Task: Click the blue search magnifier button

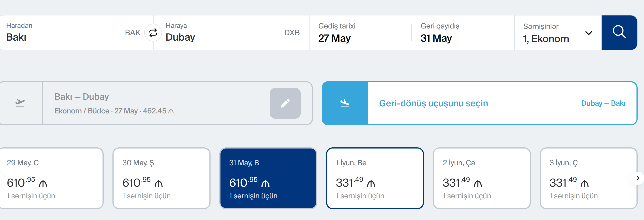Action: point(619,32)
